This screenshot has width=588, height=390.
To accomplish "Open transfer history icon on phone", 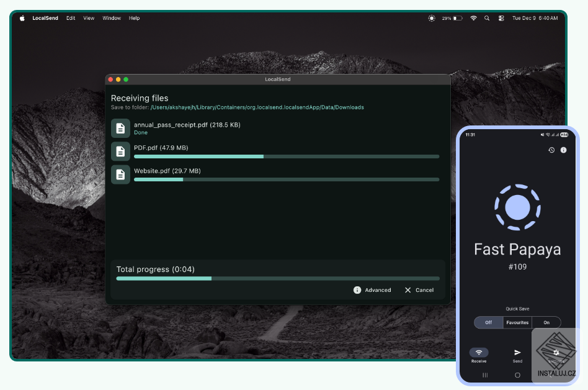I will [551, 150].
